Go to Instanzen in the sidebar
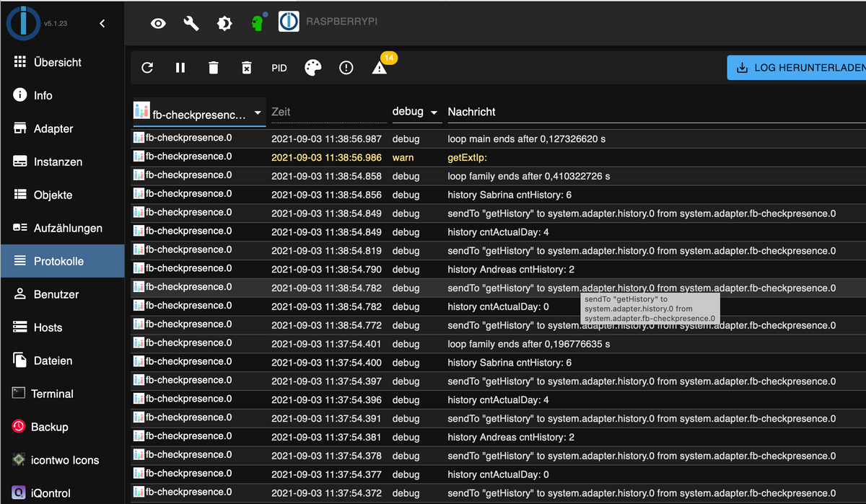The width and height of the screenshot is (866, 504). (58, 162)
